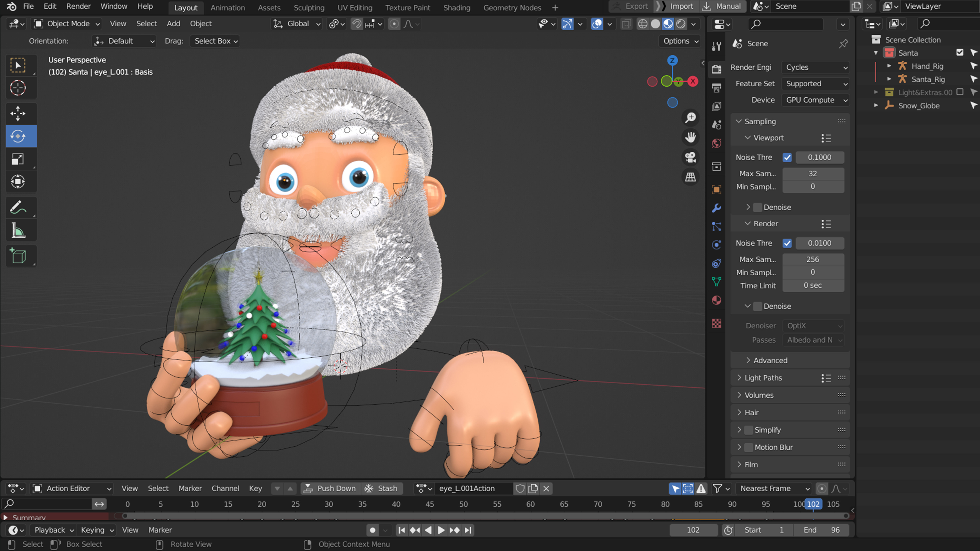Open the viewport Options popover
This screenshot has width=980, height=551.
[x=680, y=41]
